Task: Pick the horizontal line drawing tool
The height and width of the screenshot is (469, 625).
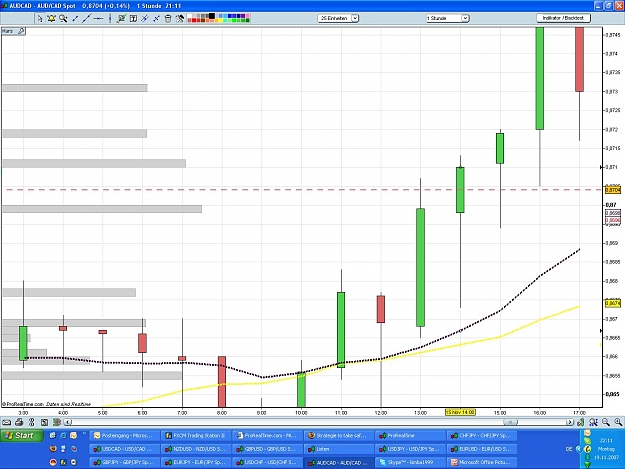Action: (98, 18)
